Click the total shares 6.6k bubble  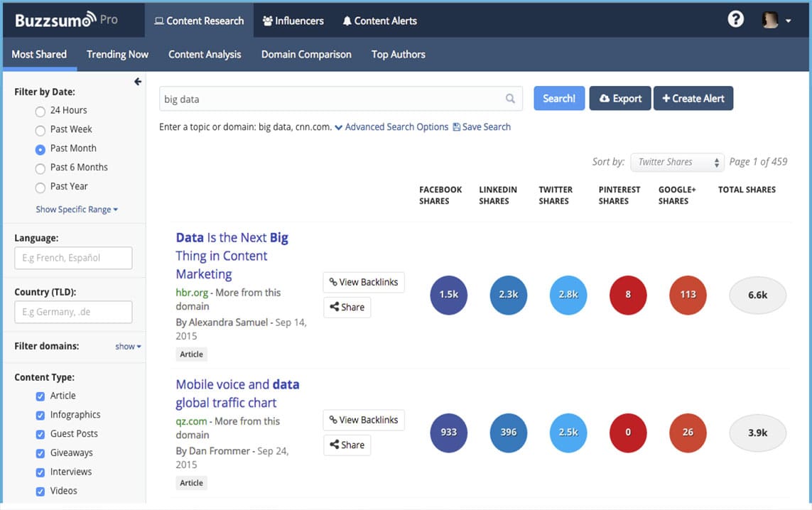pos(757,295)
